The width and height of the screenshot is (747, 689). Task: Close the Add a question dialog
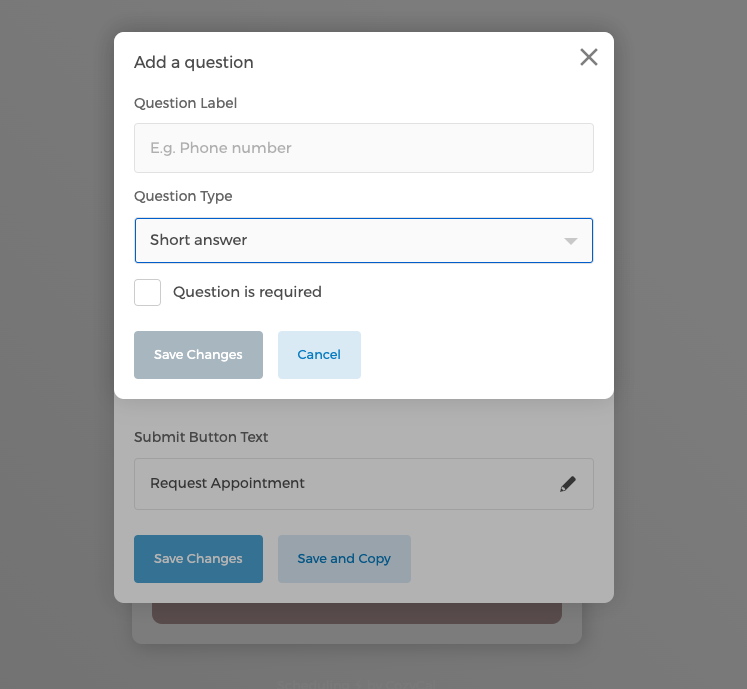589,57
